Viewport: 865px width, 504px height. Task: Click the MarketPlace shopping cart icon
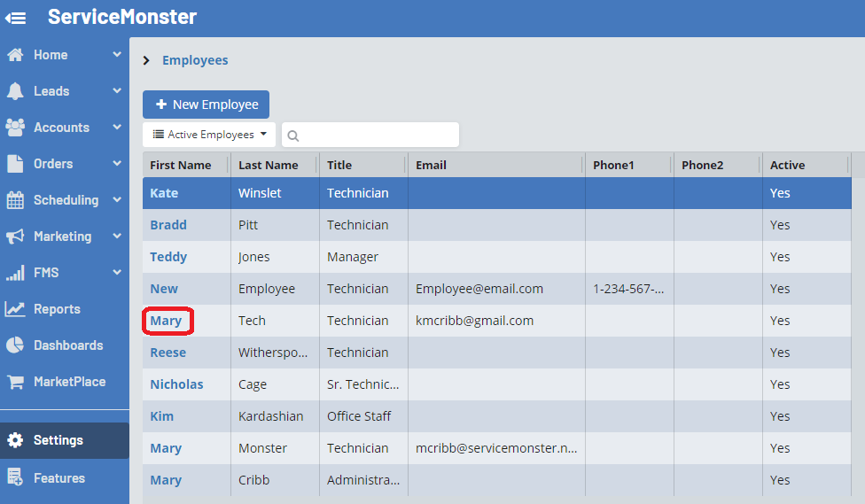pyautogui.click(x=15, y=382)
